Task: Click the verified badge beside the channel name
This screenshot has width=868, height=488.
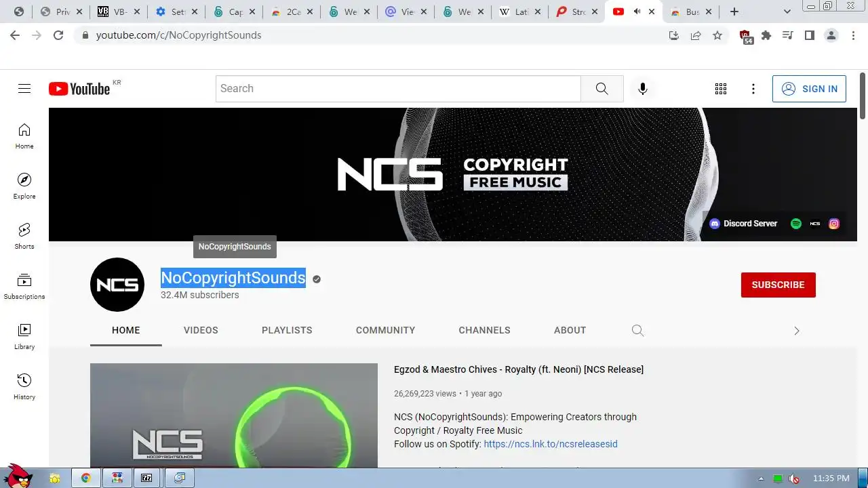Action: point(317,279)
